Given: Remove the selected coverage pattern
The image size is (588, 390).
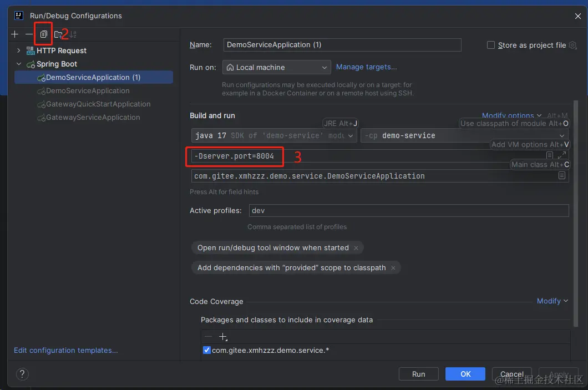Looking at the screenshot, I should pyautogui.click(x=209, y=337).
